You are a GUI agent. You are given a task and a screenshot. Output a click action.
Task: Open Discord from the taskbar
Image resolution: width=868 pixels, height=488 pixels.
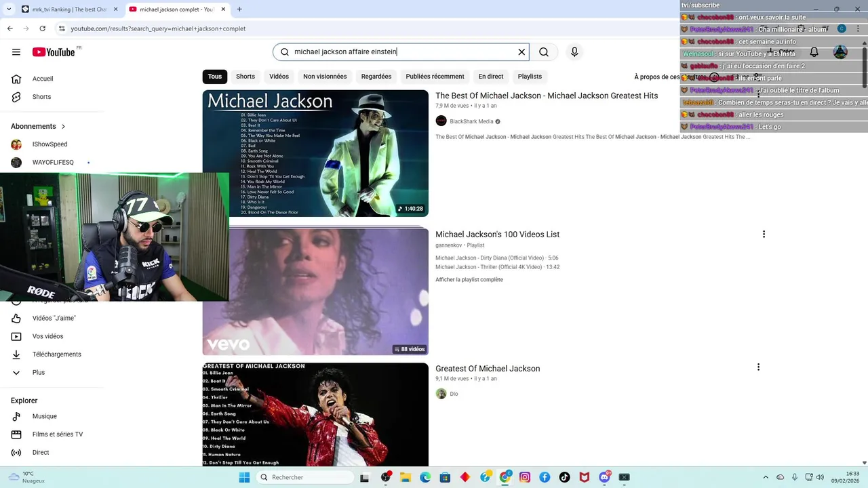(x=604, y=478)
